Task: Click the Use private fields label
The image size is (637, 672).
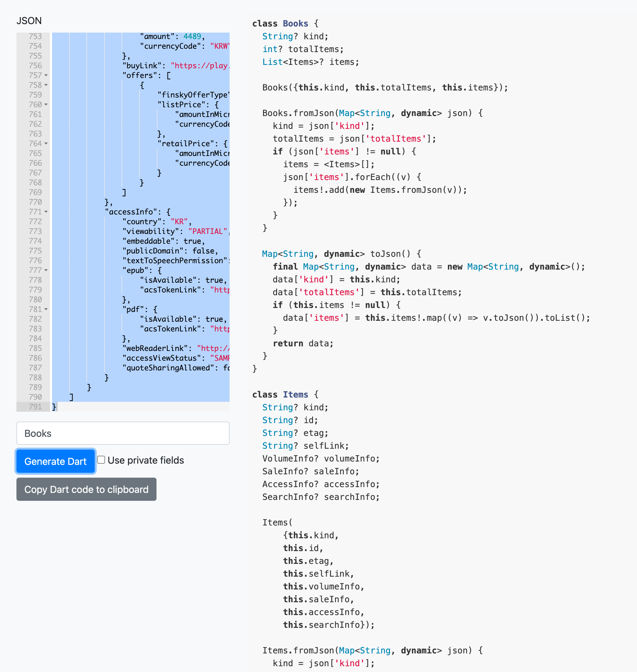Action: [x=146, y=460]
